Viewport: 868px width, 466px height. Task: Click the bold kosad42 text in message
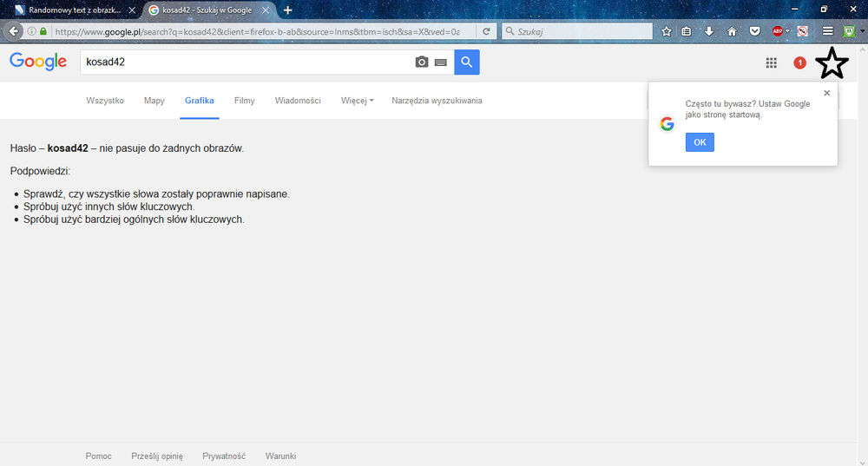point(68,148)
